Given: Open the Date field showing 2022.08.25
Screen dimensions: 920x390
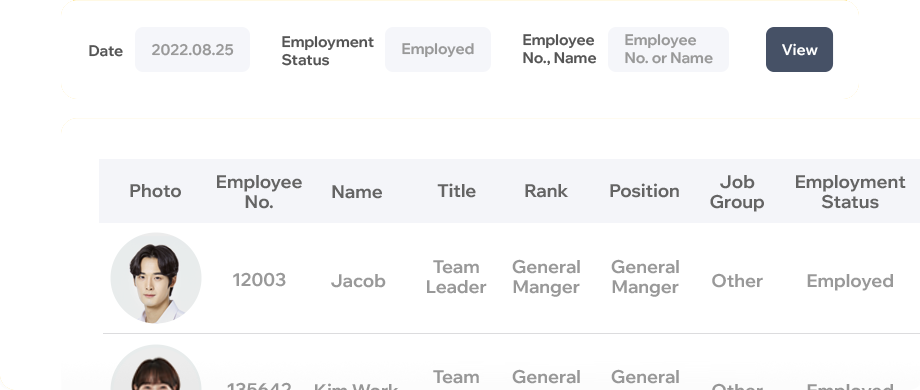Looking at the screenshot, I should 192,50.
